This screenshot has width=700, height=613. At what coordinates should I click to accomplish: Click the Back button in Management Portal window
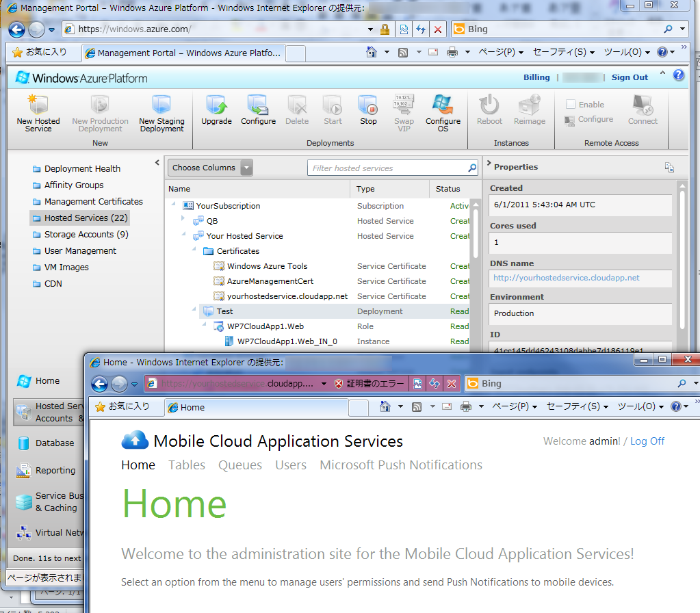[16, 30]
